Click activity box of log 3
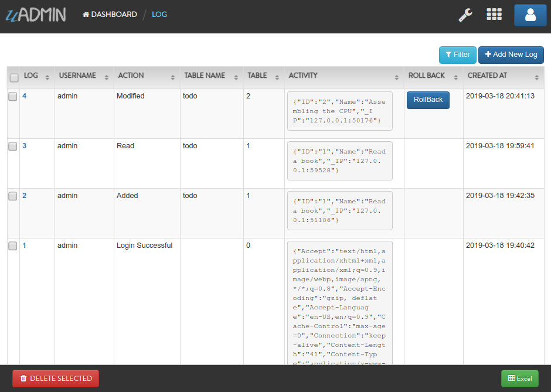 point(340,161)
